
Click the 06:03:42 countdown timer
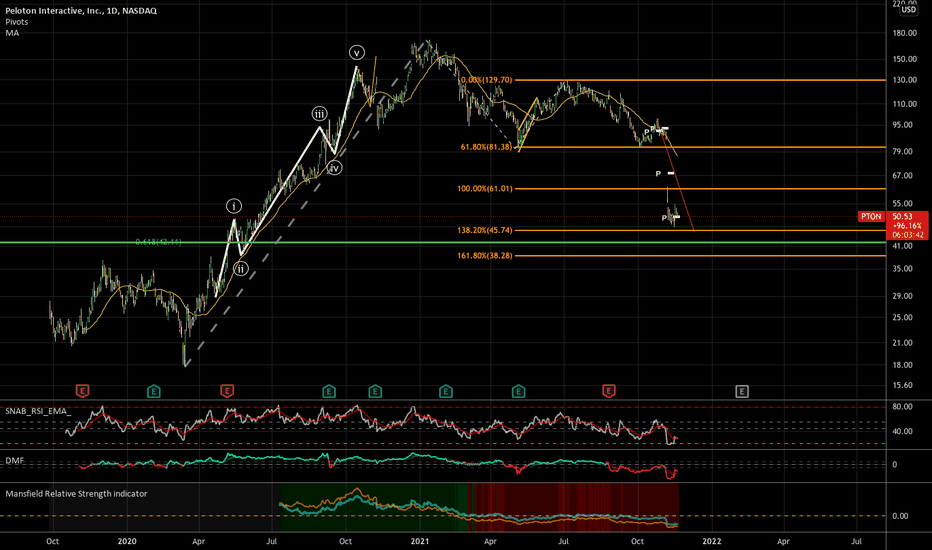point(908,235)
